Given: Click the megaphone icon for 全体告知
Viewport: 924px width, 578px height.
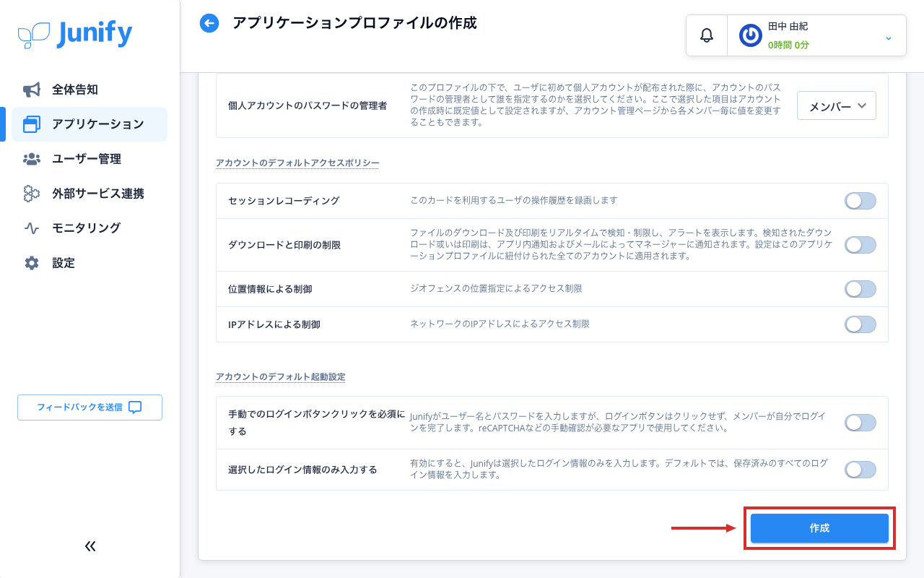Looking at the screenshot, I should pos(31,90).
